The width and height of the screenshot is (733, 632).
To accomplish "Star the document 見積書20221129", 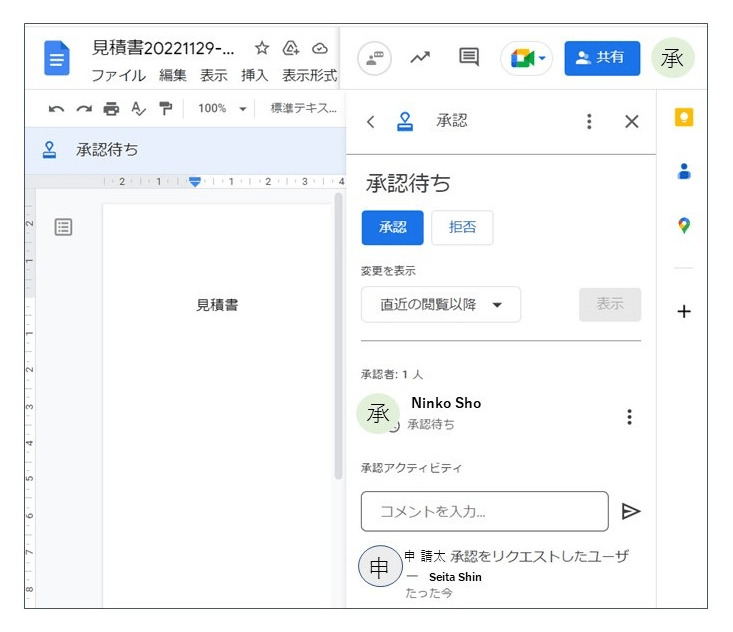I will (262, 48).
